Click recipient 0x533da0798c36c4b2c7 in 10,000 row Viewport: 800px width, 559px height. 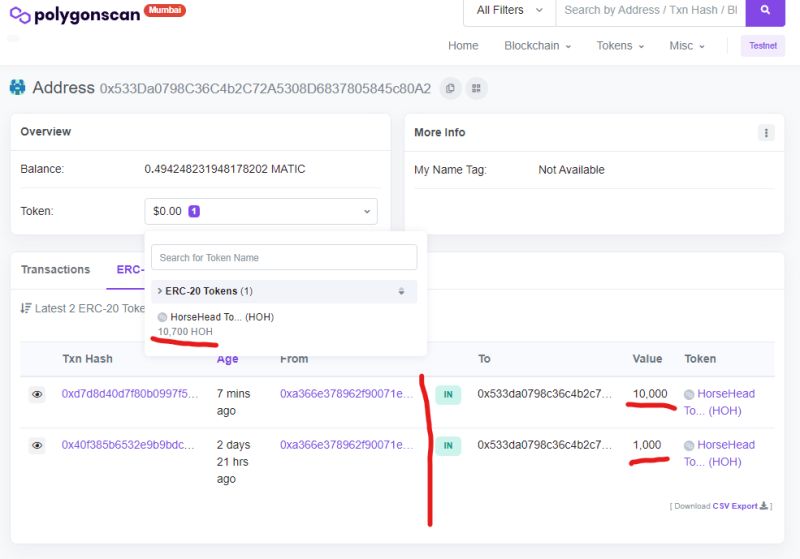(x=544, y=394)
